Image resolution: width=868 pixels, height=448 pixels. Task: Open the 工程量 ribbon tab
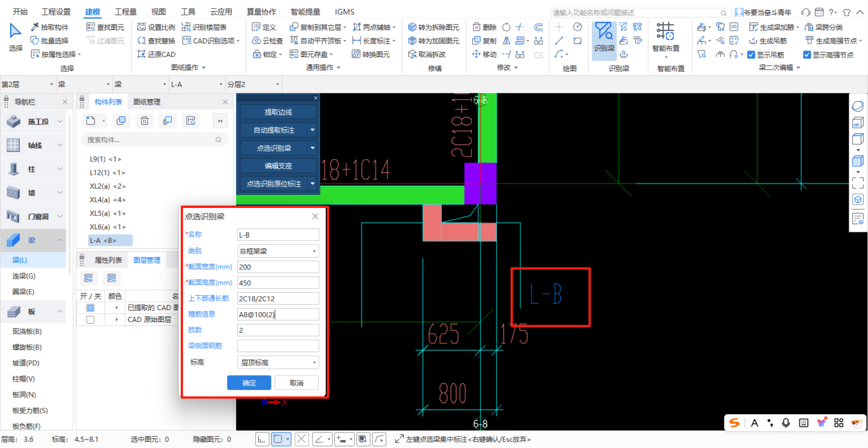tap(126, 12)
